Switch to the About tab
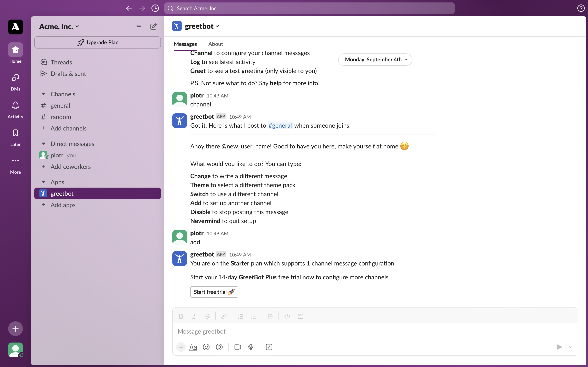Screen dimensions: 588x367 click(x=215, y=44)
